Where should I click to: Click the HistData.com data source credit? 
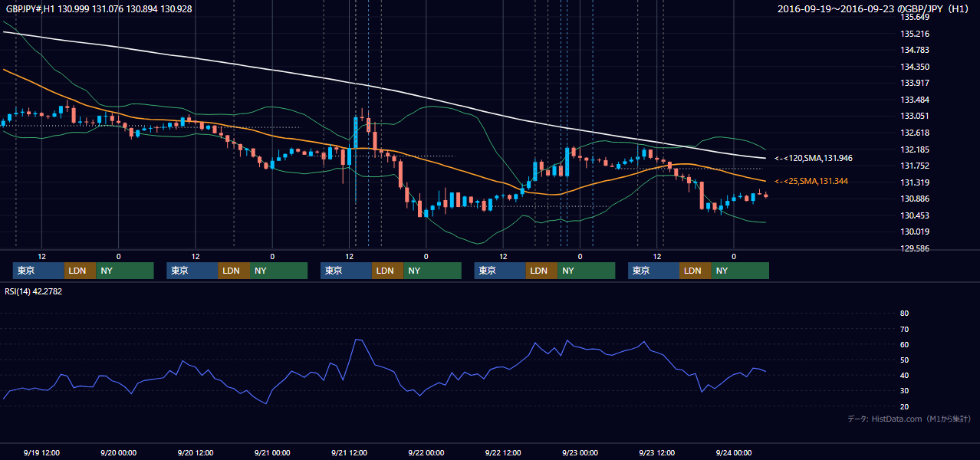(909, 419)
